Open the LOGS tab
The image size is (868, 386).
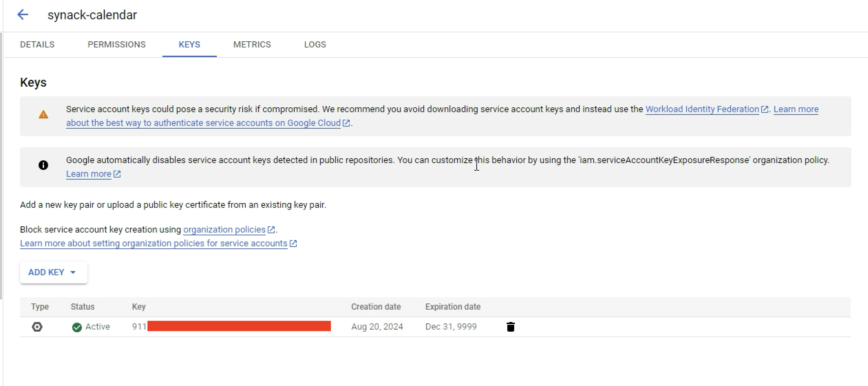pos(315,44)
